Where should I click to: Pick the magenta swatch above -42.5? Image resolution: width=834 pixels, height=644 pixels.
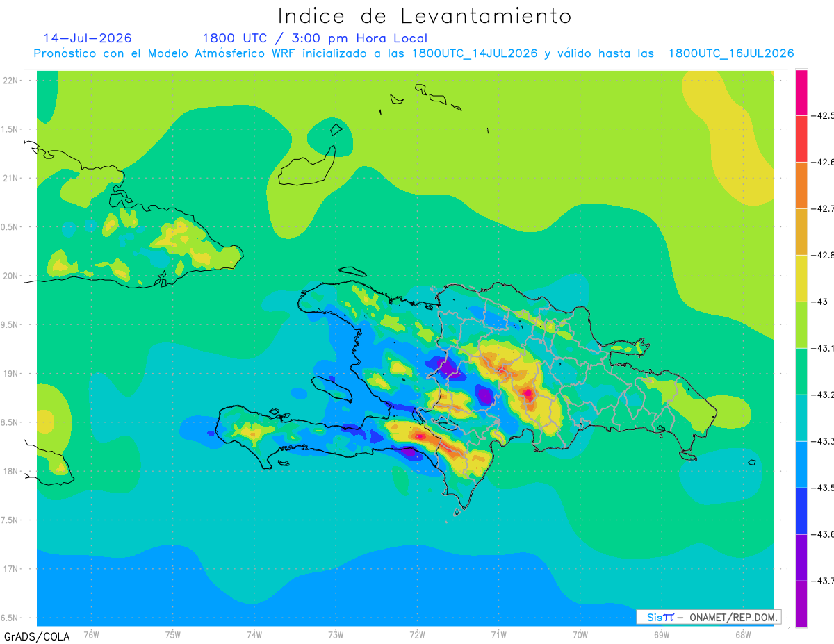click(801, 92)
